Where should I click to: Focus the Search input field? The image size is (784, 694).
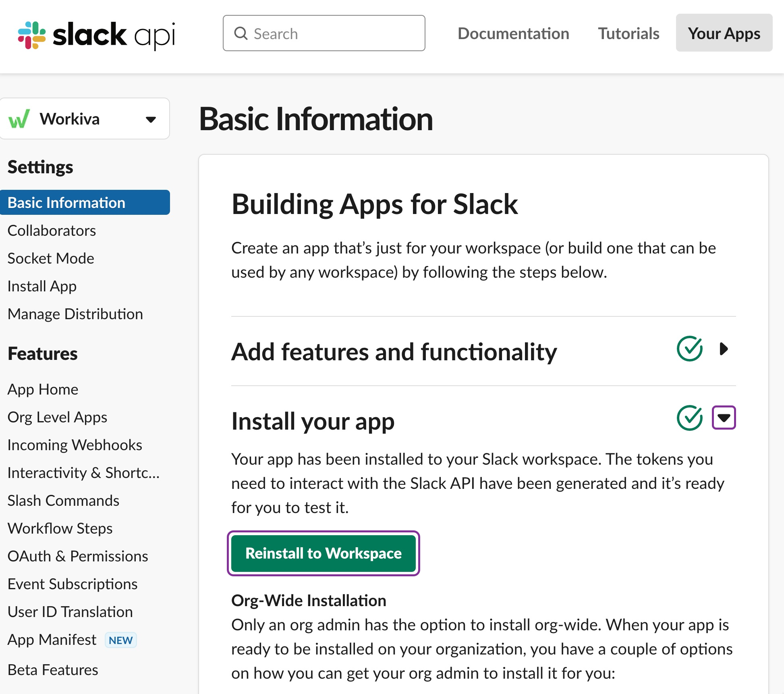pyautogui.click(x=324, y=33)
